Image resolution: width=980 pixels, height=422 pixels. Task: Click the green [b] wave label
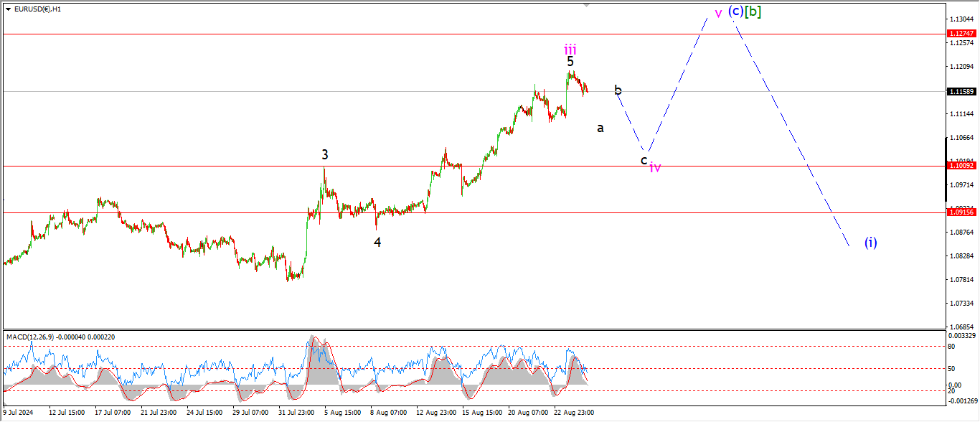pos(753,11)
